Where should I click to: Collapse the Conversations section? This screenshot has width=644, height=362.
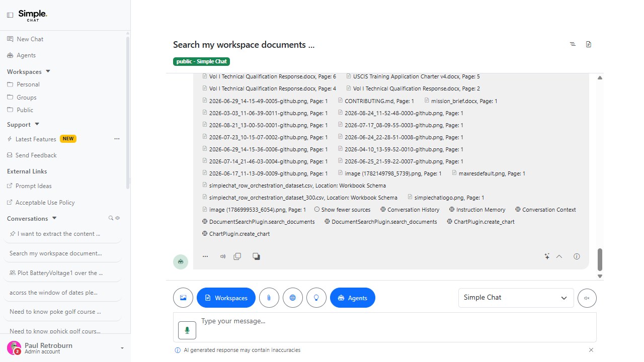[32, 219]
